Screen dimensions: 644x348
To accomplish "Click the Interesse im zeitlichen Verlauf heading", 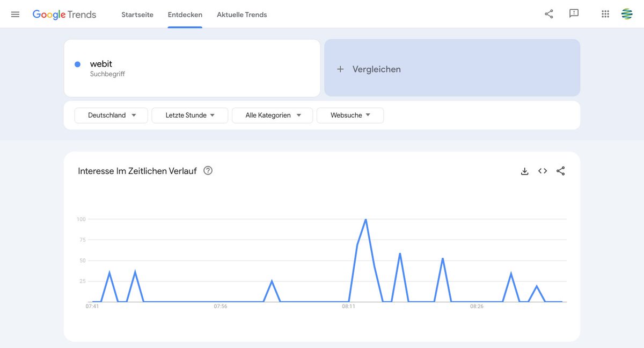I will tap(137, 171).
